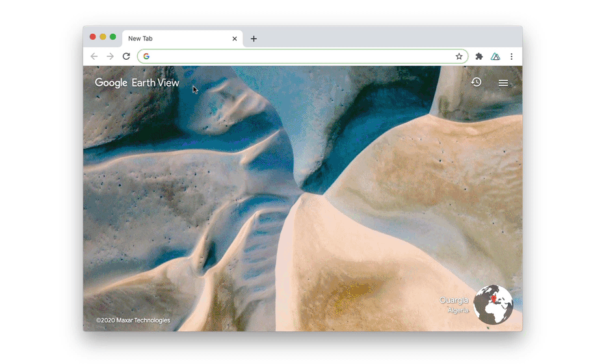The height and width of the screenshot is (364, 593).
Task: Open the Earth View hamburger menu
Action: tap(503, 83)
